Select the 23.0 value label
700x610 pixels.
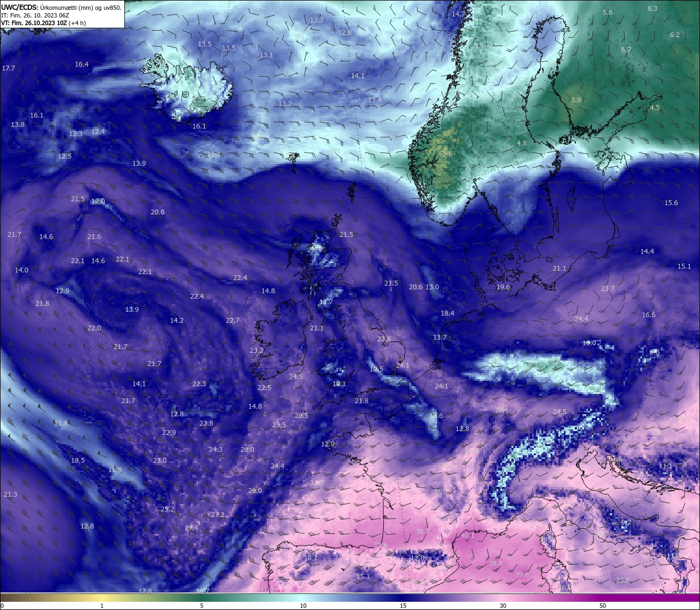pyautogui.click(x=160, y=461)
